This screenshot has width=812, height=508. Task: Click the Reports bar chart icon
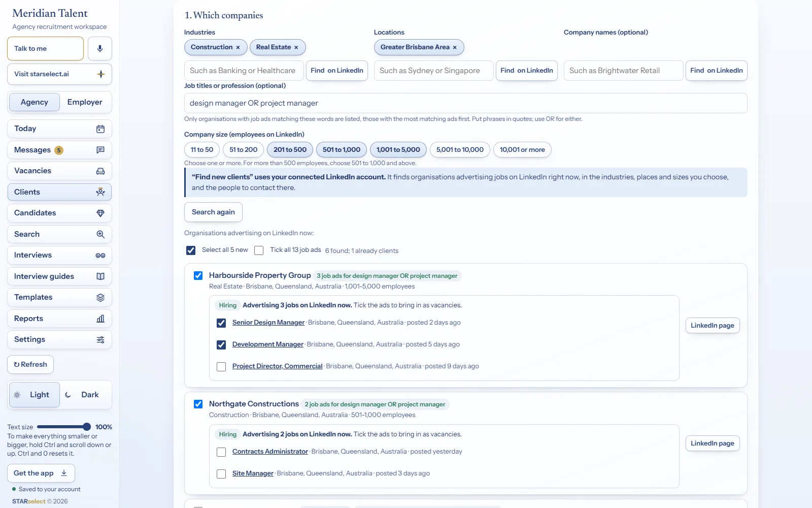click(100, 319)
